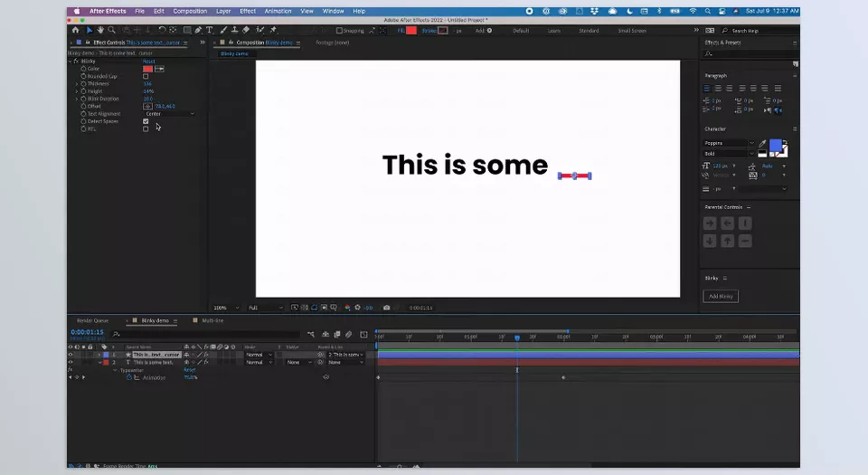Select the Roto Brush tool

[x=259, y=30]
